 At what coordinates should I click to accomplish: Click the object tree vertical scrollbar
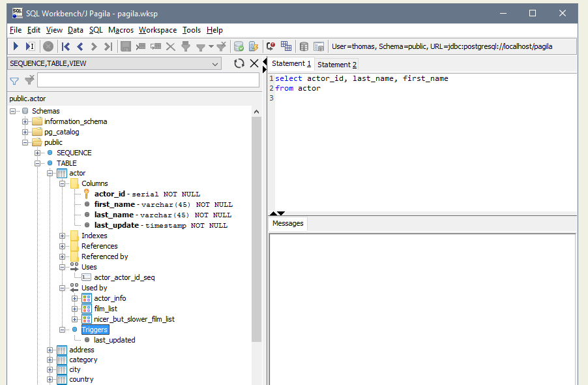pos(256,228)
